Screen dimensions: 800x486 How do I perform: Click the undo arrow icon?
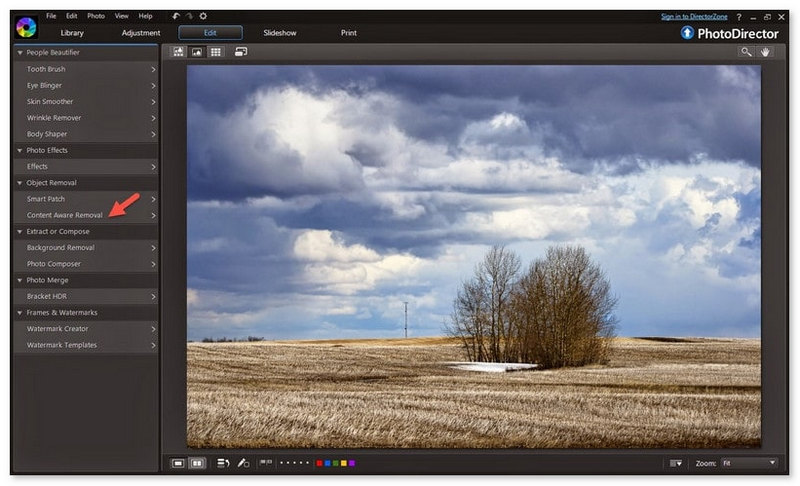pos(176,16)
